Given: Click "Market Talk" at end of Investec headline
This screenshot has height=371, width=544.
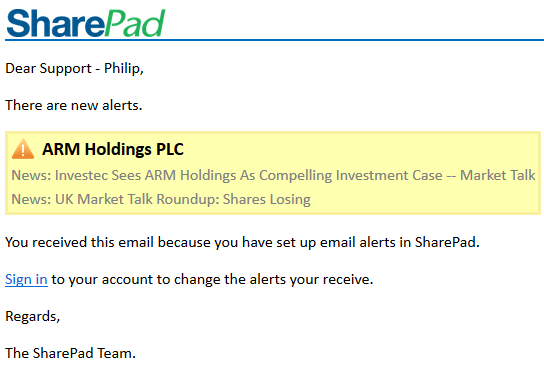Looking at the screenshot, I should (x=498, y=175).
